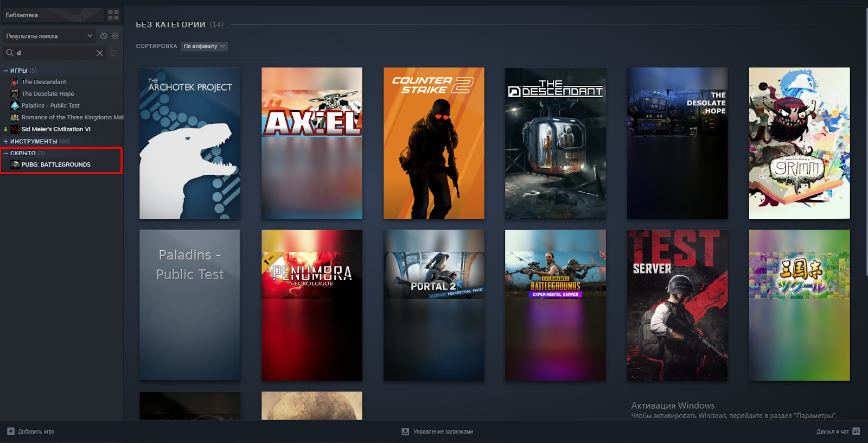Collapse the ИГРЫ category

pos(6,71)
